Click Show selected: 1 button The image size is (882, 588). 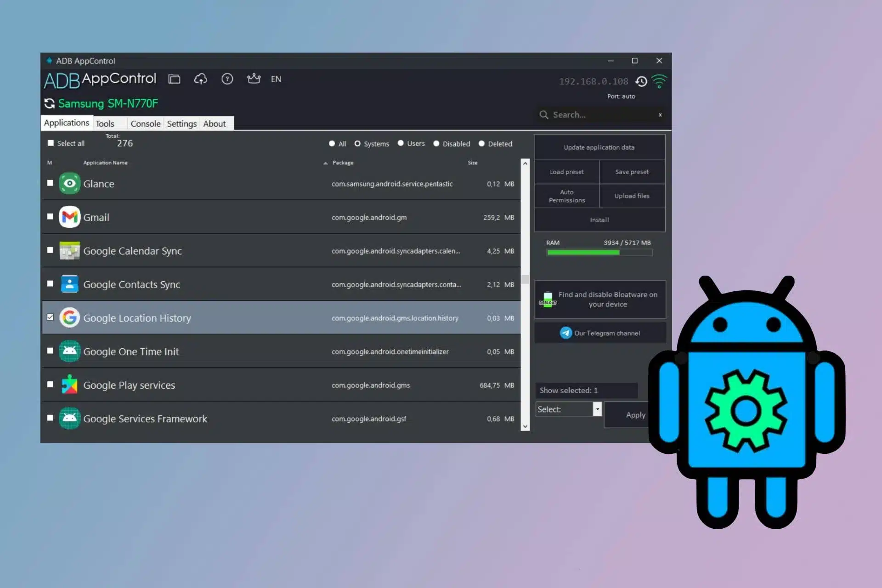click(x=587, y=390)
